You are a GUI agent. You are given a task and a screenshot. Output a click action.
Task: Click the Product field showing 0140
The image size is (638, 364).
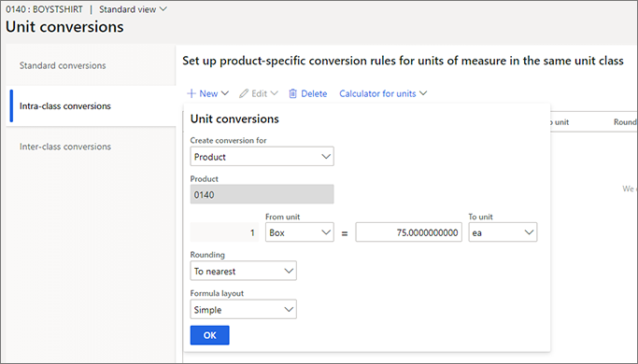point(262,194)
